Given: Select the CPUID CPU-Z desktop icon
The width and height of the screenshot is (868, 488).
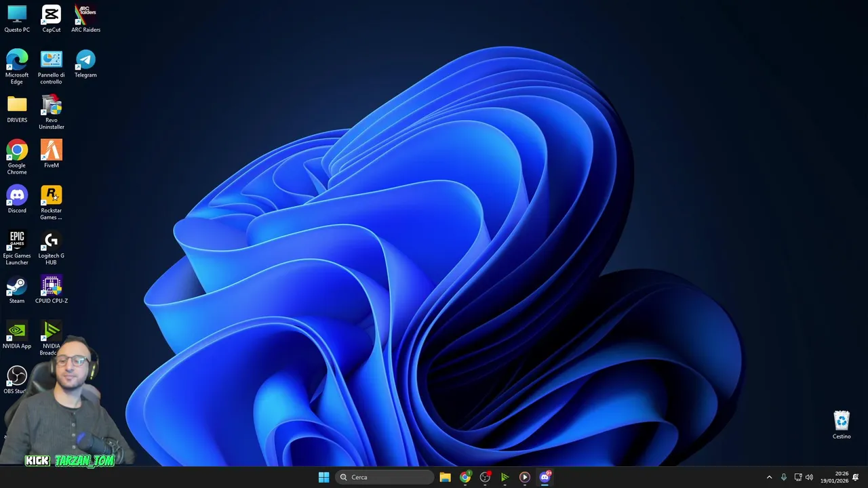Looking at the screenshot, I should (52, 290).
